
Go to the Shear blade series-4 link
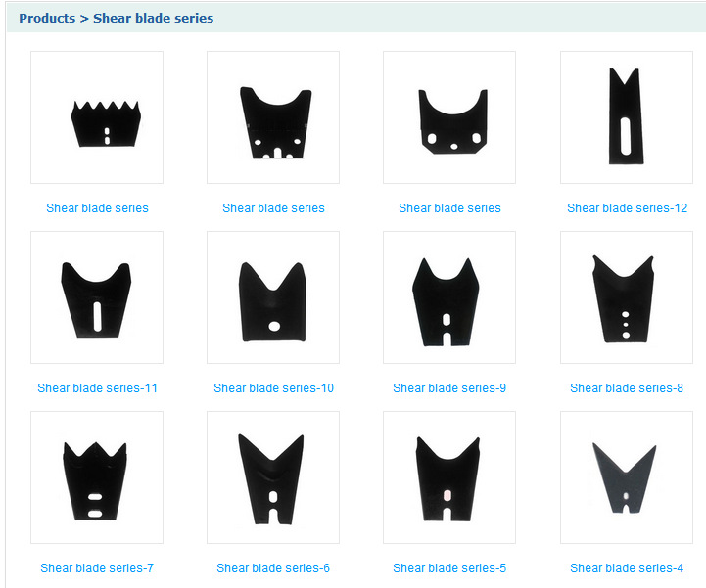(627, 567)
